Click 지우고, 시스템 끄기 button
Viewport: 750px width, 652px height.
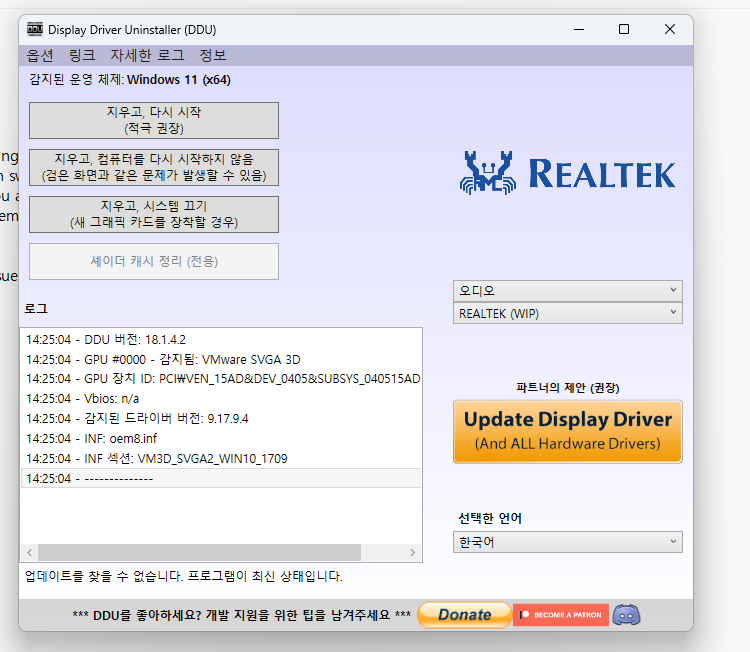(x=154, y=214)
